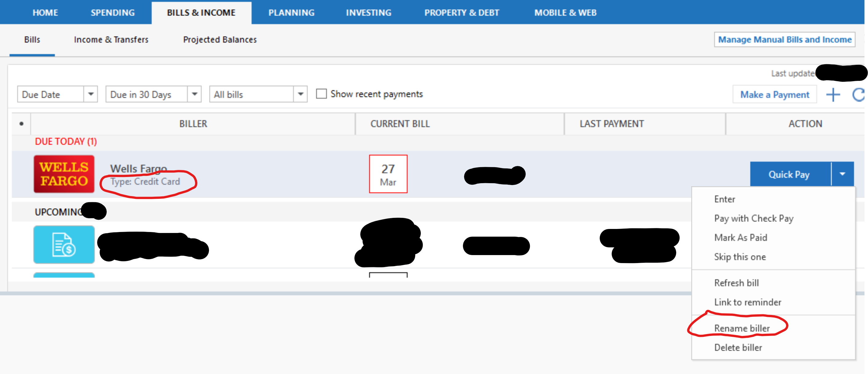This screenshot has height=374, width=868.
Task: Open the Due Date sort dropdown
Action: (91, 94)
